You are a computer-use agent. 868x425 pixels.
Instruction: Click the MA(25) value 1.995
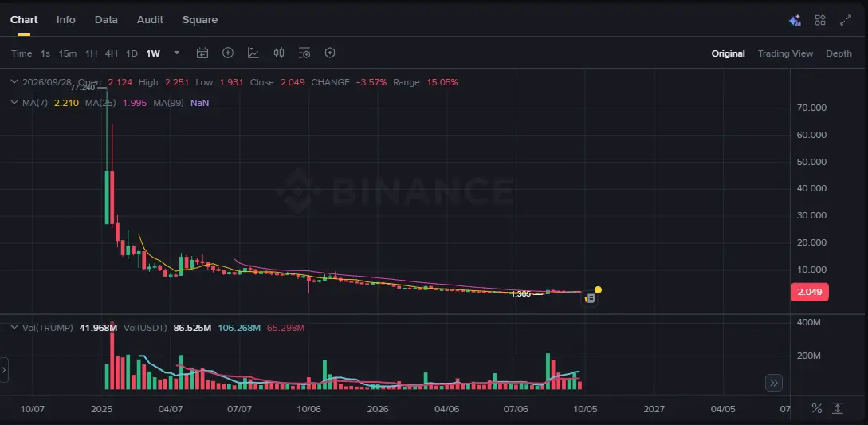click(x=135, y=103)
